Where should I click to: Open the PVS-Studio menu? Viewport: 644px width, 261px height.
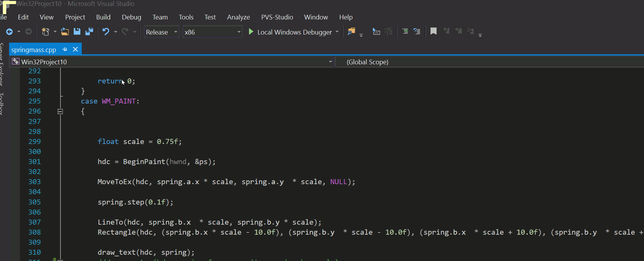[277, 17]
